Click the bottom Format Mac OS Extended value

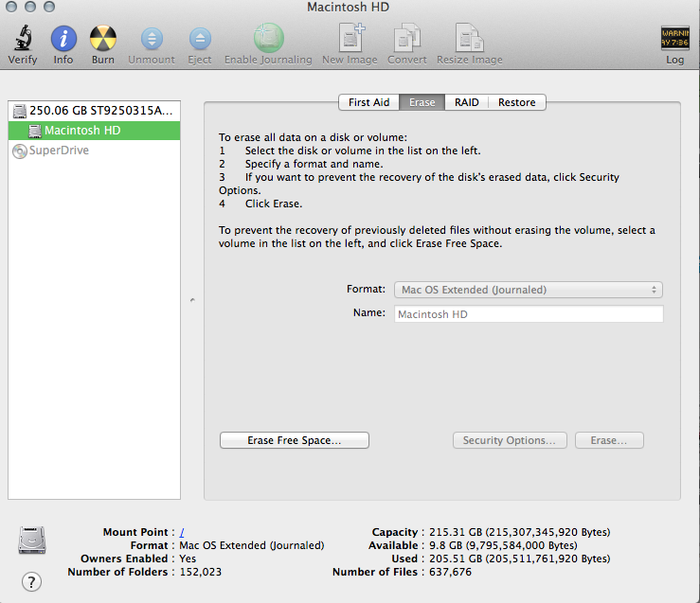coord(252,545)
